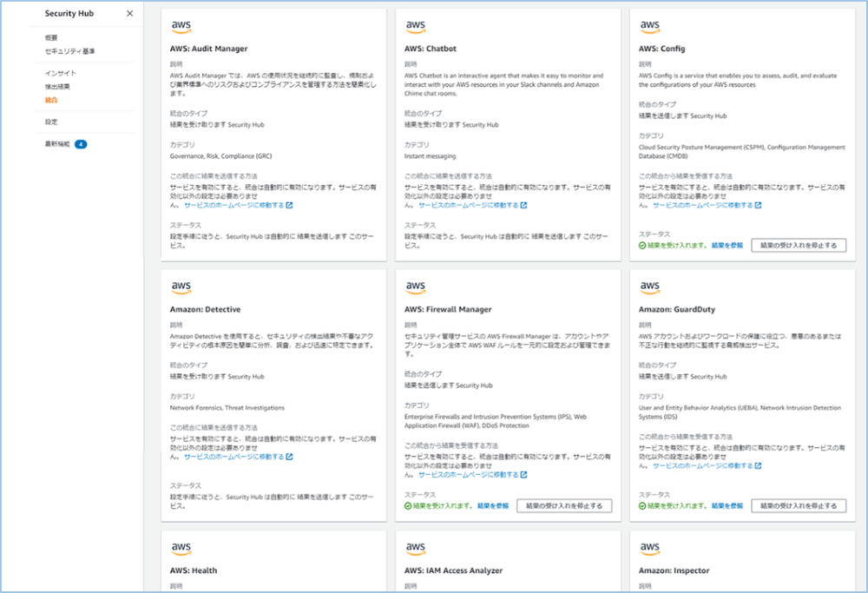Click the blue badge showing 4
Image resolution: width=868 pixels, height=593 pixels.
click(x=81, y=144)
